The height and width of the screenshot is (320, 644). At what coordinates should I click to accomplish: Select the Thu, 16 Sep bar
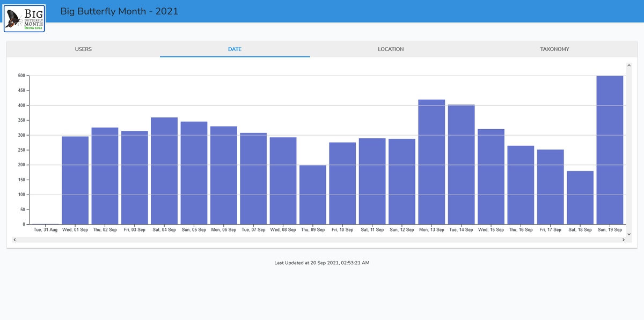click(521, 185)
